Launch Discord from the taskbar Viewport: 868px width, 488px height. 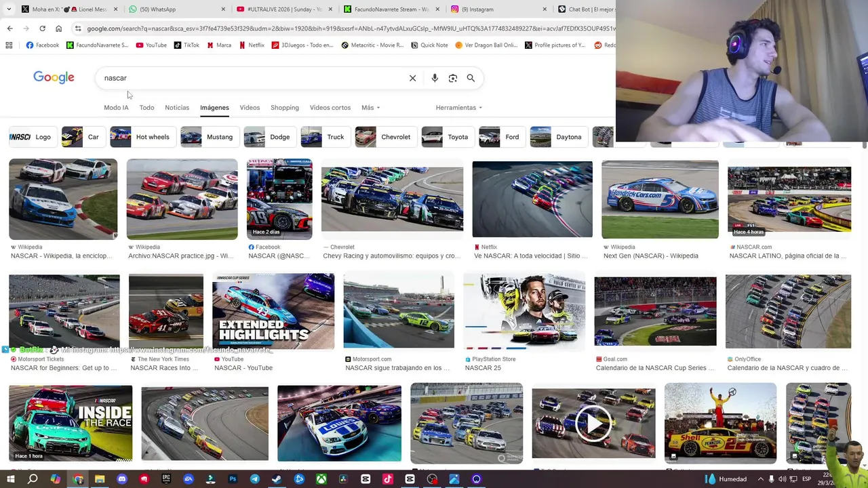coord(122,479)
